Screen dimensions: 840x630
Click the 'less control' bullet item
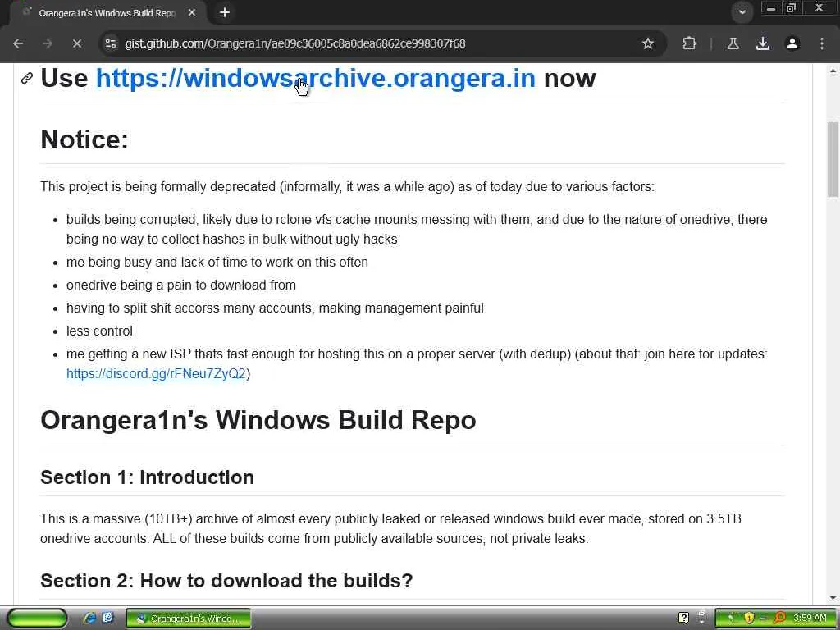point(99,331)
